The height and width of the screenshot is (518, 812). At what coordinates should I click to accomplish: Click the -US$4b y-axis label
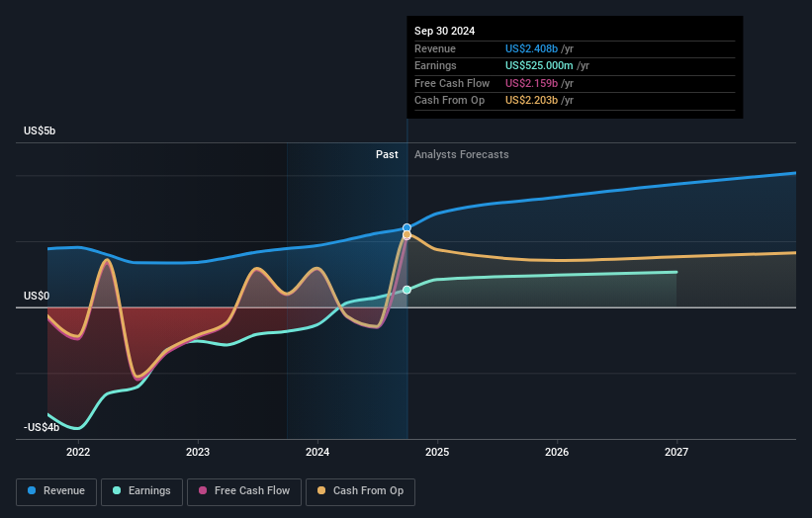41,427
